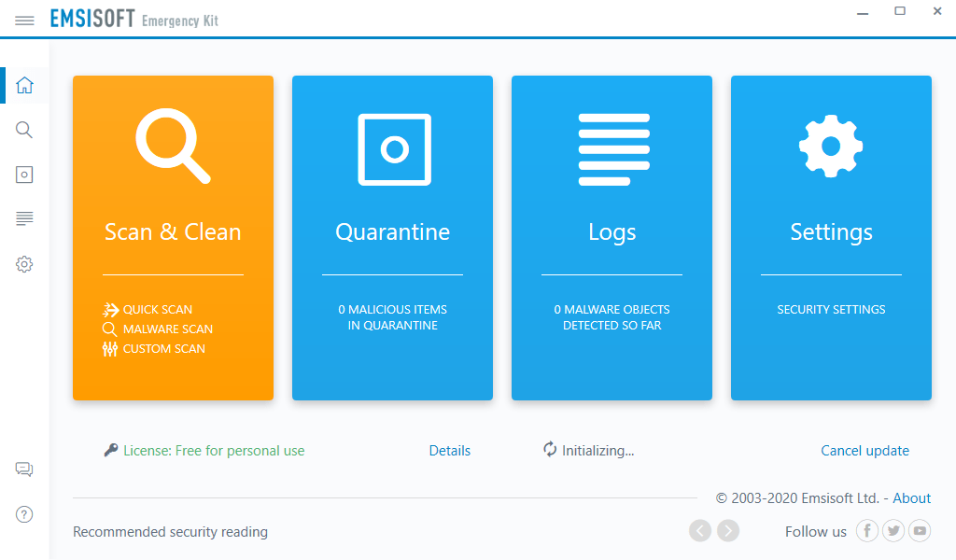Screen dimensions: 956x560
Task: Open the sidebar chat feedback icon
Action: 24,469
